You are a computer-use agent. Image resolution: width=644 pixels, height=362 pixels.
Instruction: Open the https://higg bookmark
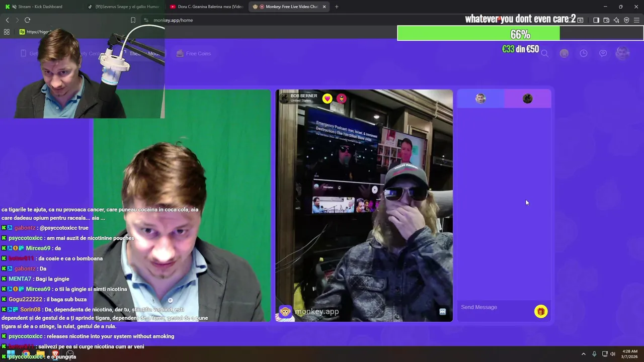[x=35, y=32]
